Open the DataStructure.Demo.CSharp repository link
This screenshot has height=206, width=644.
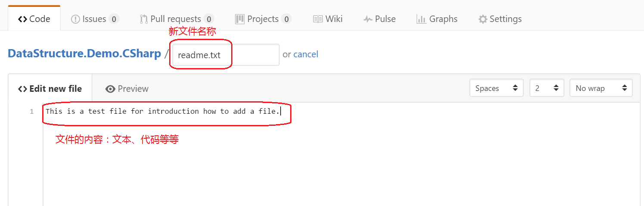(x=84, y=54)
